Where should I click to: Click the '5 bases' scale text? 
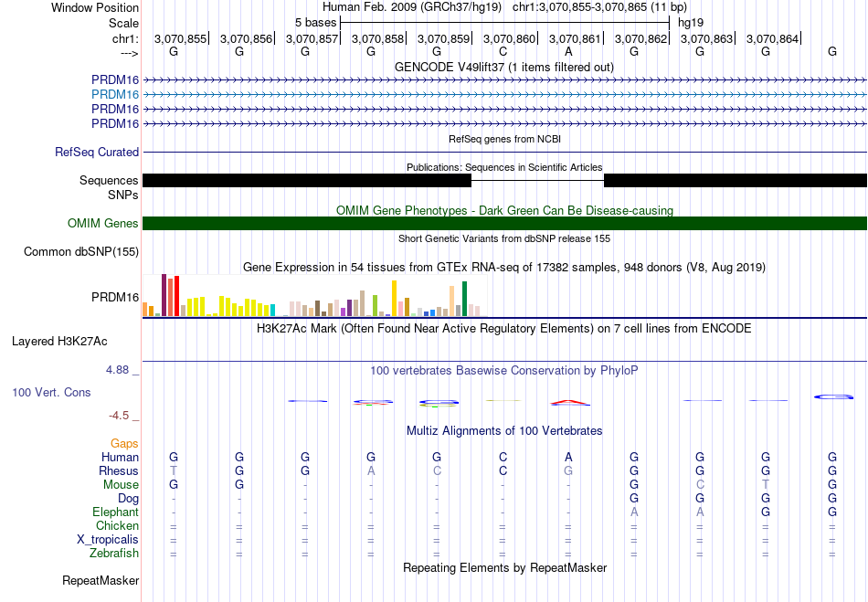point(315,23)
